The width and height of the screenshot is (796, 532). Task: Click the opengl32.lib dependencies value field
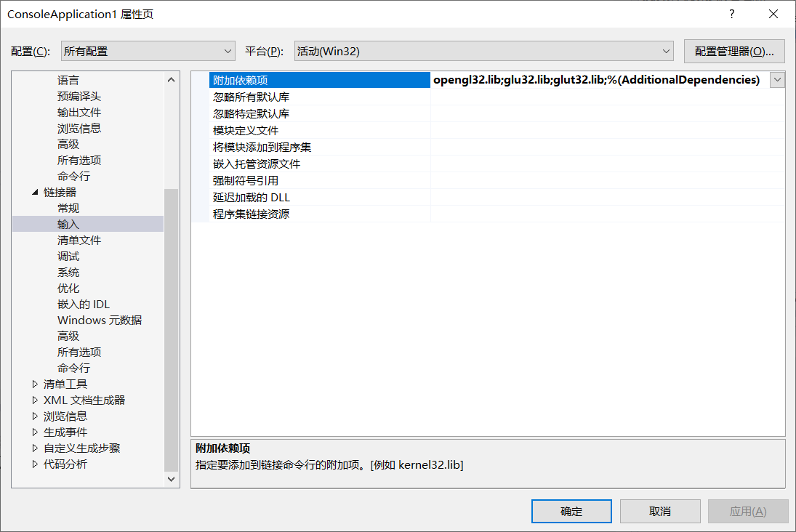[600, 80]
